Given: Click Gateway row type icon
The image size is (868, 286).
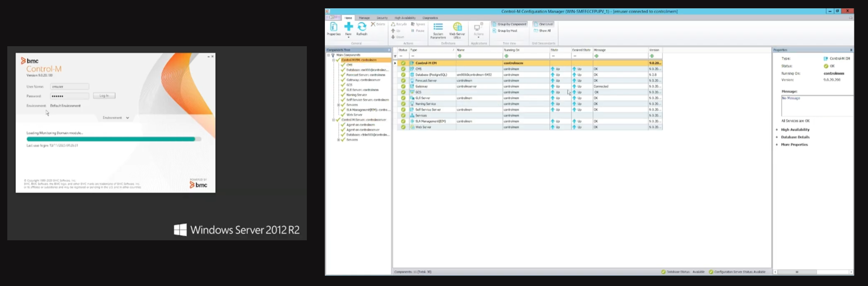Looking at the screenshot, I should coord(412,86).
